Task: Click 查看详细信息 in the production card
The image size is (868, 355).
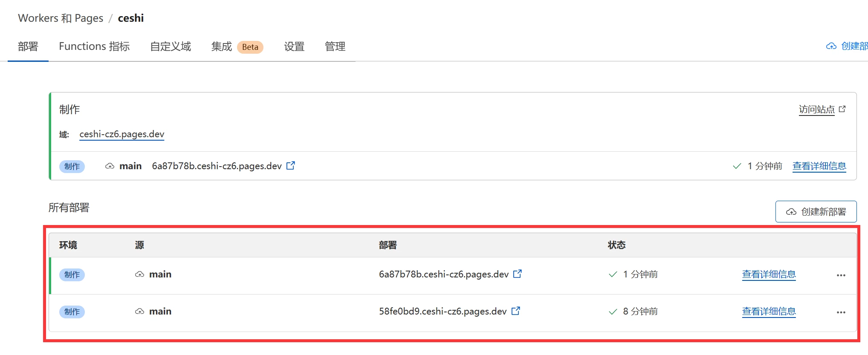Action: tap(819, 166)
